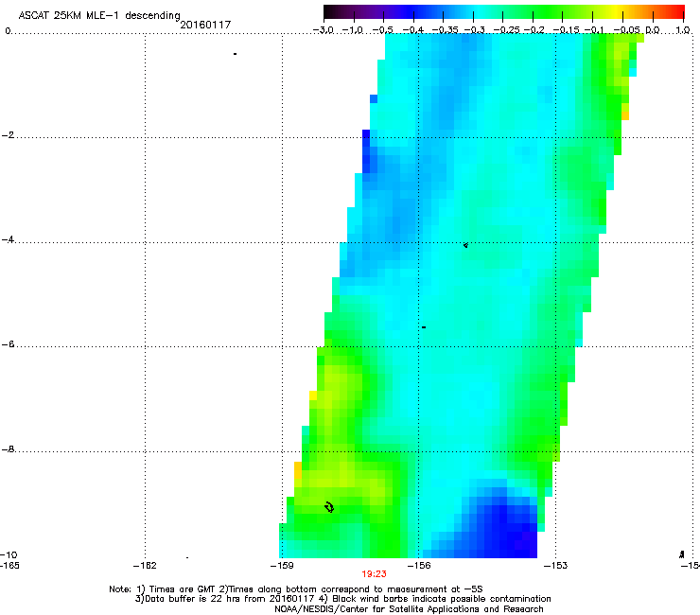Screen dimensions: 700x615
Task: Select the latitude axis label "-10"
Action: [9, 555]
